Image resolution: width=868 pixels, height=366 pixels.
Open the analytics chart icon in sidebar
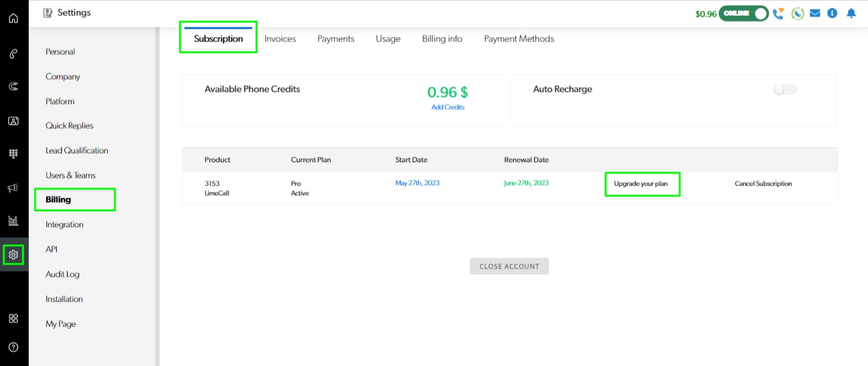(x=13, y=221)
